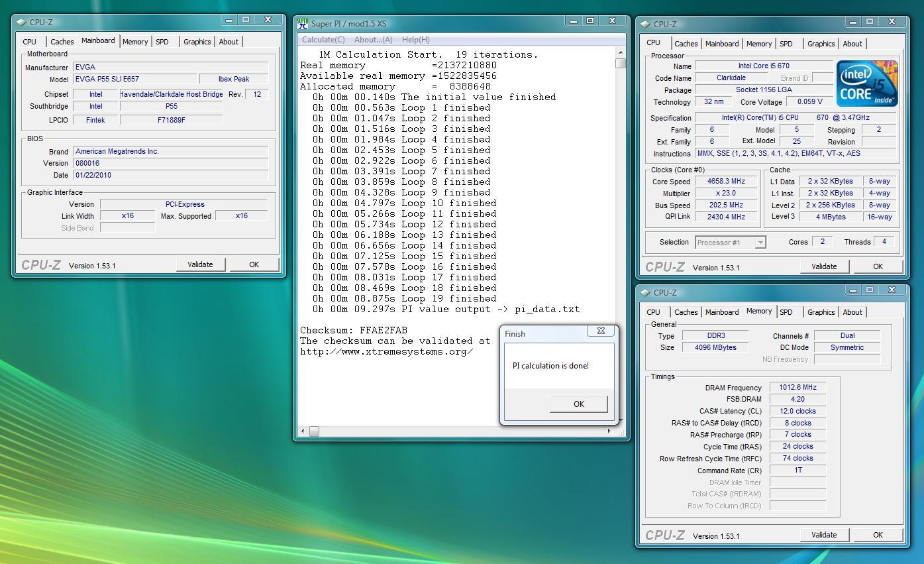Image resolution: width=924 pixels, height=564 pixels.
Task: Click Validate in Mainboard CPU-Z window
Action: coord(200,264)
